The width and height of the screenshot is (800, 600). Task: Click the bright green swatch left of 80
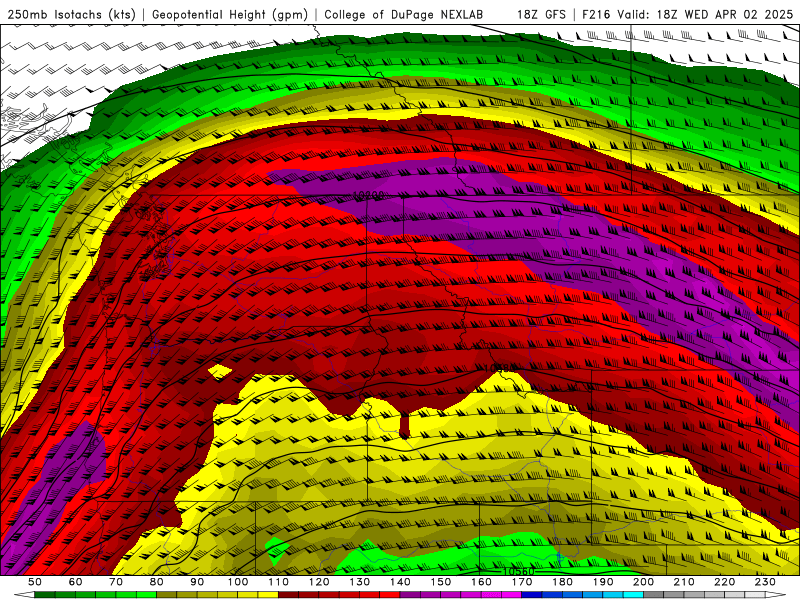pyautogui.click(x=146, y=595)
